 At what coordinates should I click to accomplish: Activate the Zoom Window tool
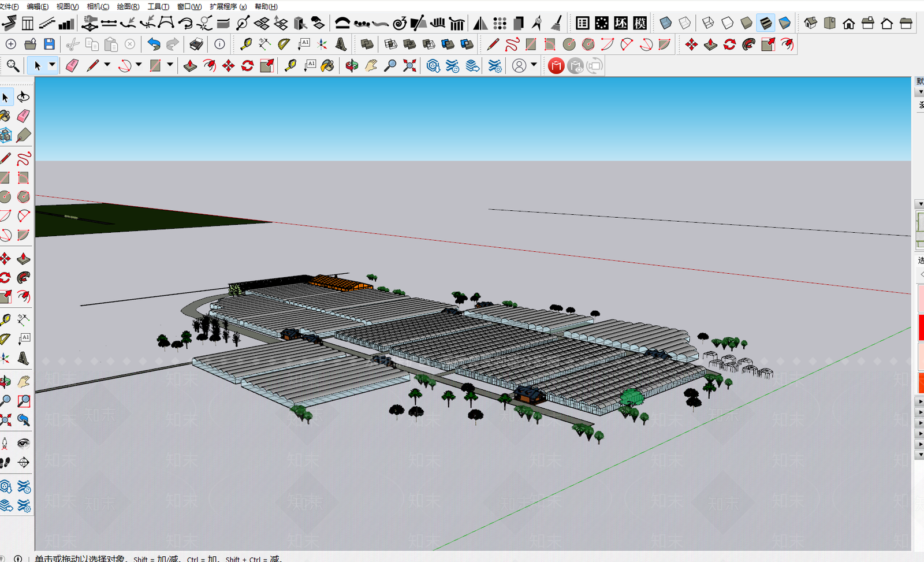(x=23, y=401)
